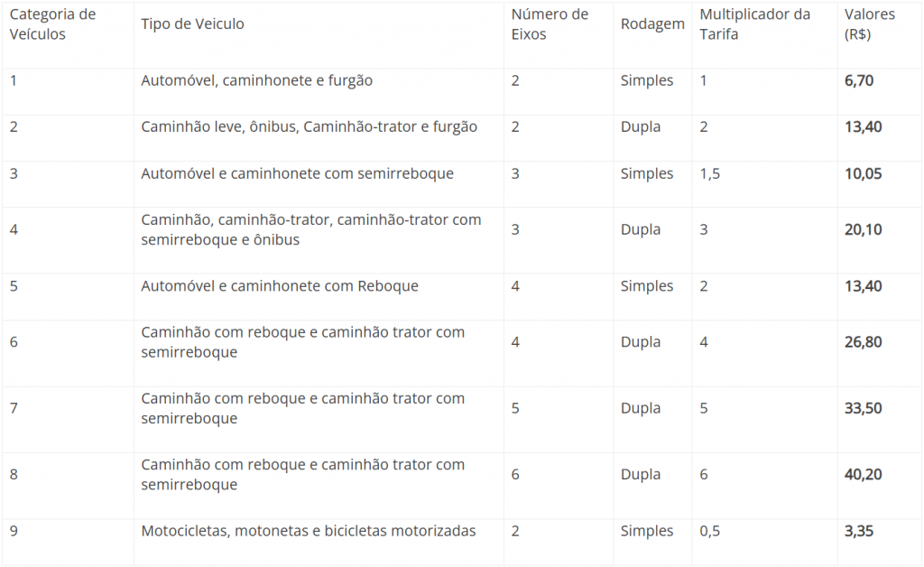Click "Motocicletas, motonetas e bicicletas motorizadas" cell
This screenshot has width=924, height=567.
pyautogui.click(x=308, y=531)
